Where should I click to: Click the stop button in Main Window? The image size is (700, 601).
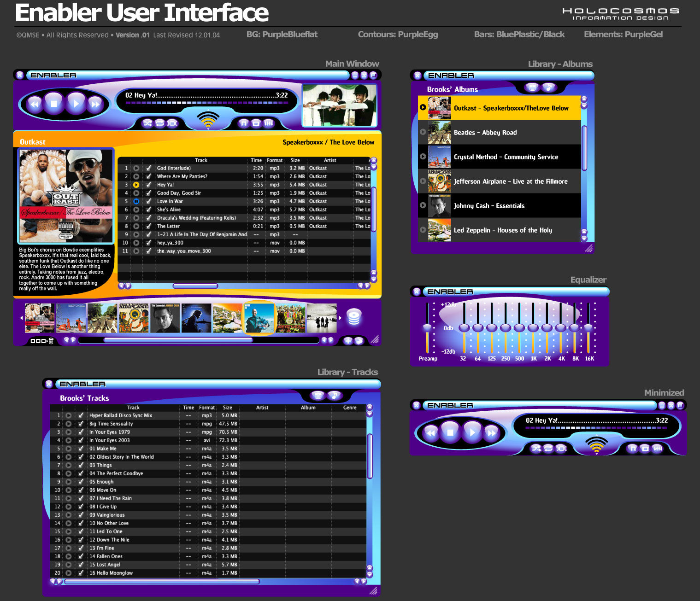point(54,104)
